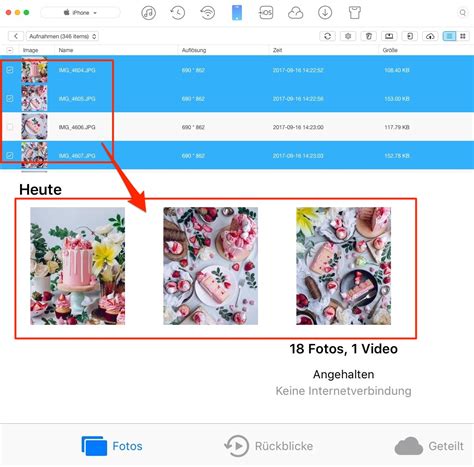The width and height of the screenshot is (474, 467).
Task: Switch to the Rückblicke tab
Action: (269, 446)
